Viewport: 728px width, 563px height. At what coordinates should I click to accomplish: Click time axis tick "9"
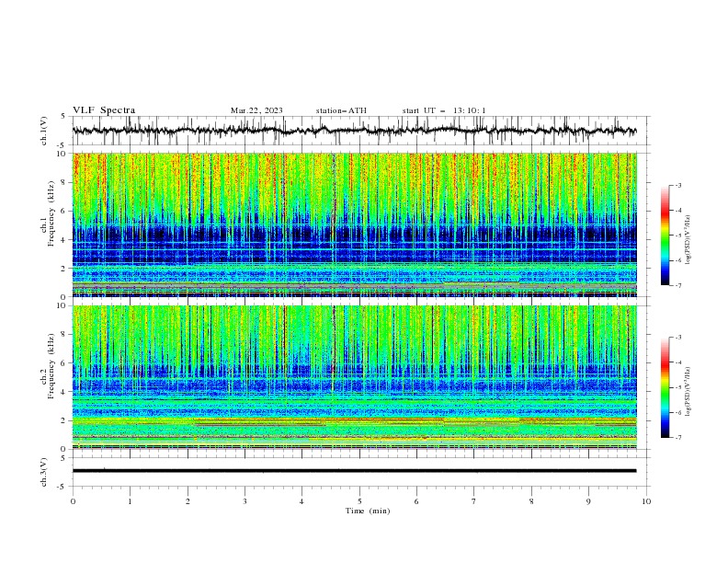pos(588,501)
